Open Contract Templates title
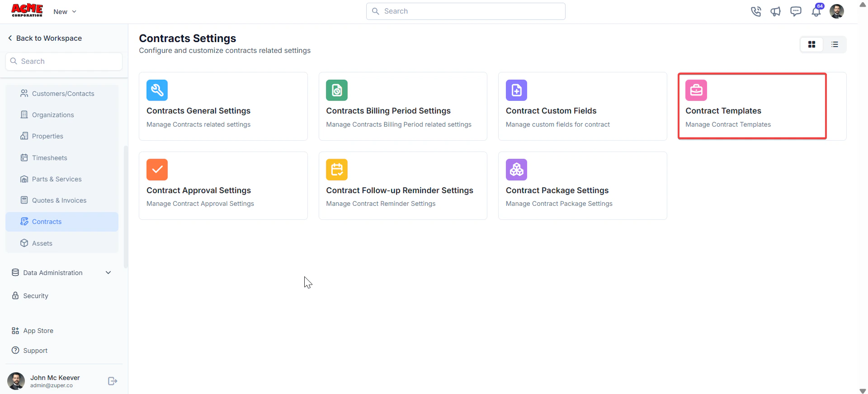Screen dimensions: 868x394 click(x=723, y=111)
